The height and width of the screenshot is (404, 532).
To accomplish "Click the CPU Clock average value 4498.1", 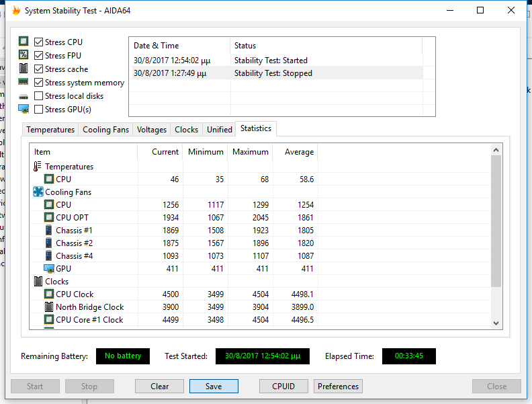I will pyautogui.click(x=302, y=294).
